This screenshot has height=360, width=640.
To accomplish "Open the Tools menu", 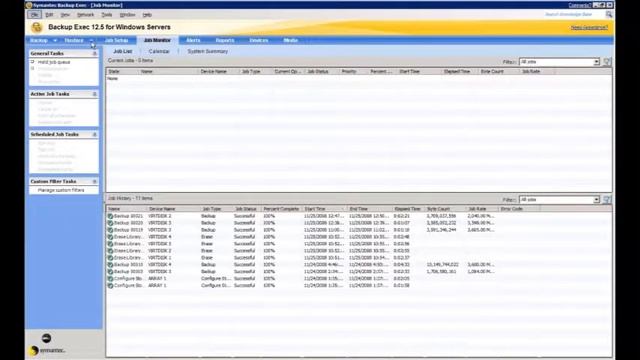I will 107,15.
